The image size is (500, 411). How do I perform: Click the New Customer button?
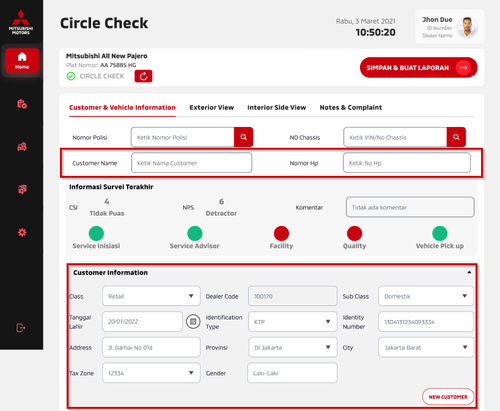tap(448, 397)
